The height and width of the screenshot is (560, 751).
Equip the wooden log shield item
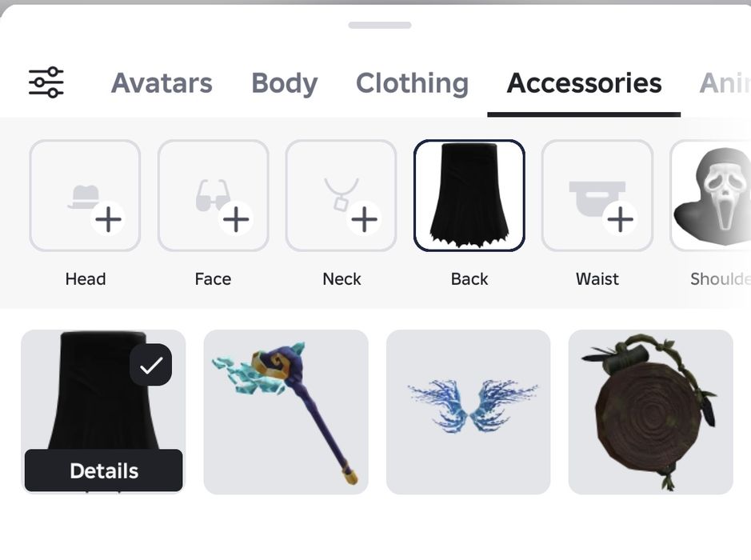(651, 412)
